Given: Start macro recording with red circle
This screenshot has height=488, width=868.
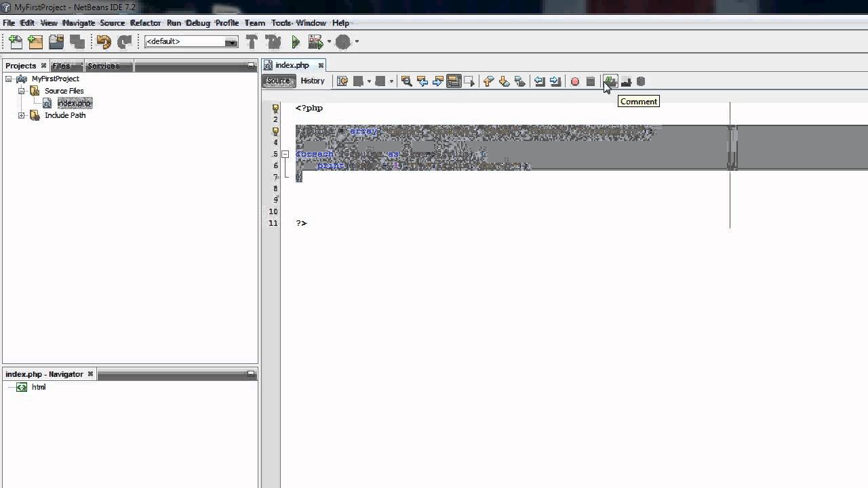Looking at the screenshot, I should coord(575,81).
